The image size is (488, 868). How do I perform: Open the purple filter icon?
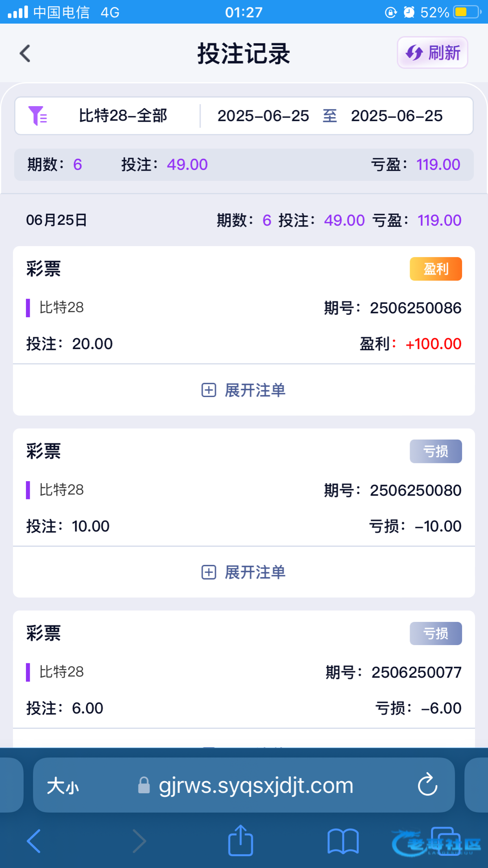[37, 116]
